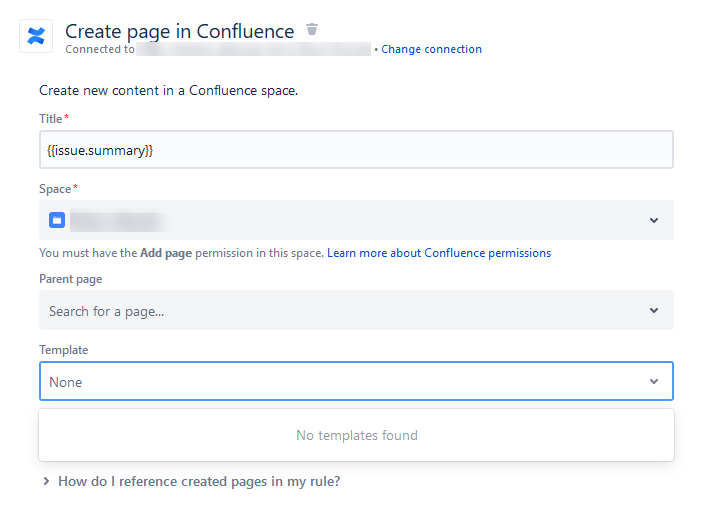Open the Parent page search dropdown

[x=356, y=310]
